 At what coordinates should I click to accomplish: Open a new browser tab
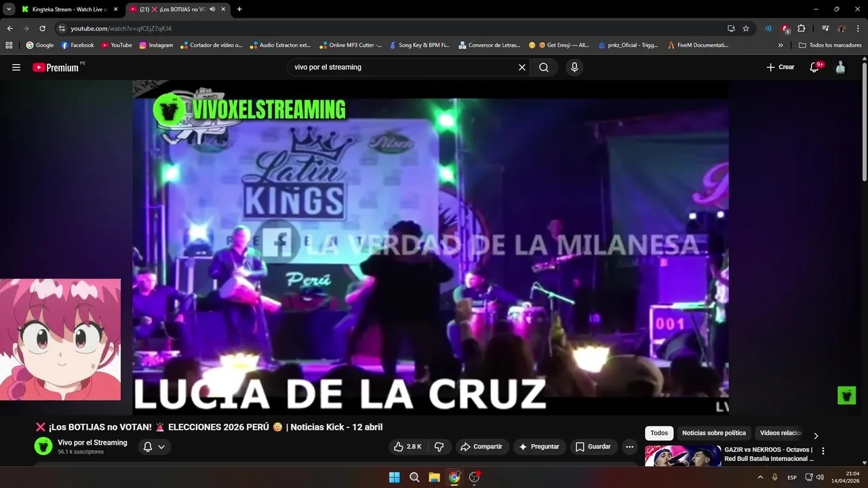click(239, 9)
